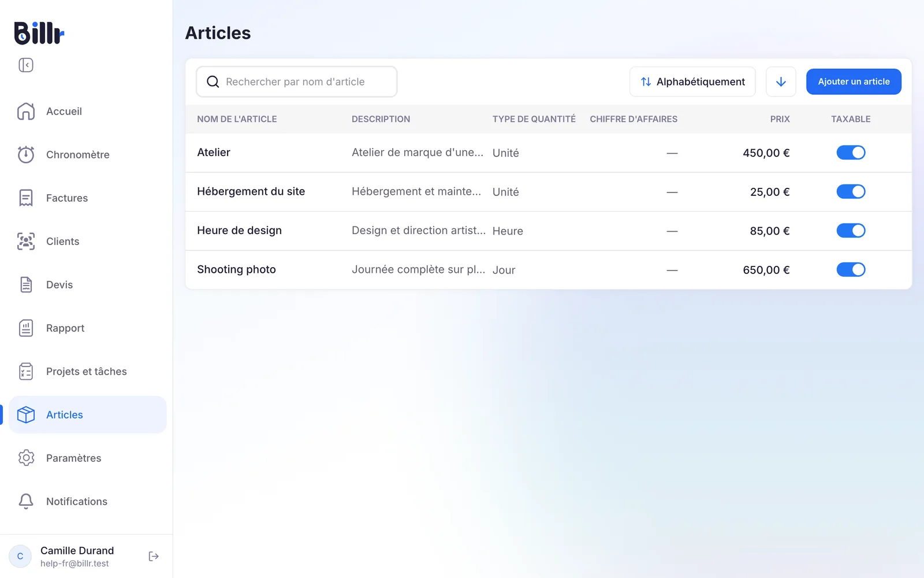Log out using the exit icon
The width and height of the screenshot is (924, 578).
154,556
